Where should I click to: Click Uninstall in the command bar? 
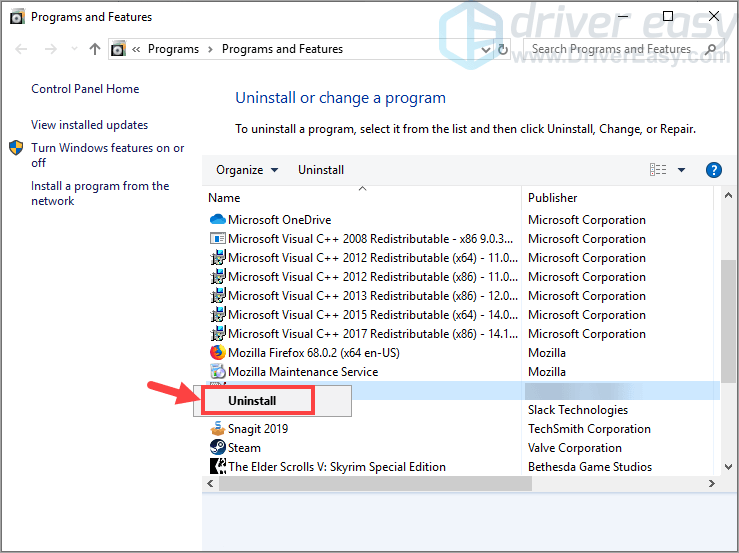pyautogui.click(x=321, y=170)
